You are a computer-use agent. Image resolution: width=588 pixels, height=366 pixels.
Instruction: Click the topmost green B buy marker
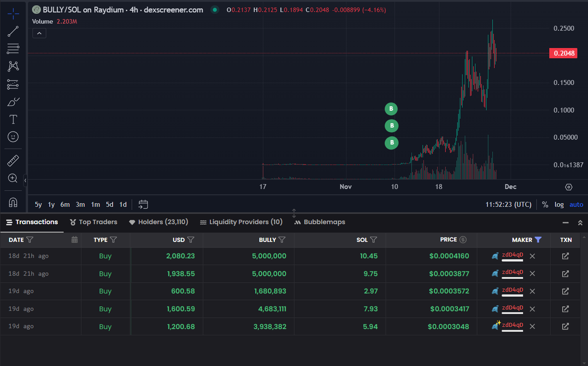(391, 109)
